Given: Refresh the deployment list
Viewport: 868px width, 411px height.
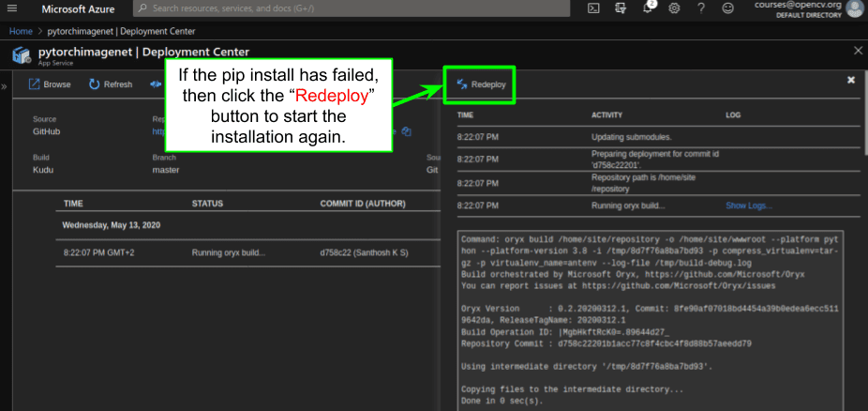Looking at the screenshot, I should pos(111,84).
